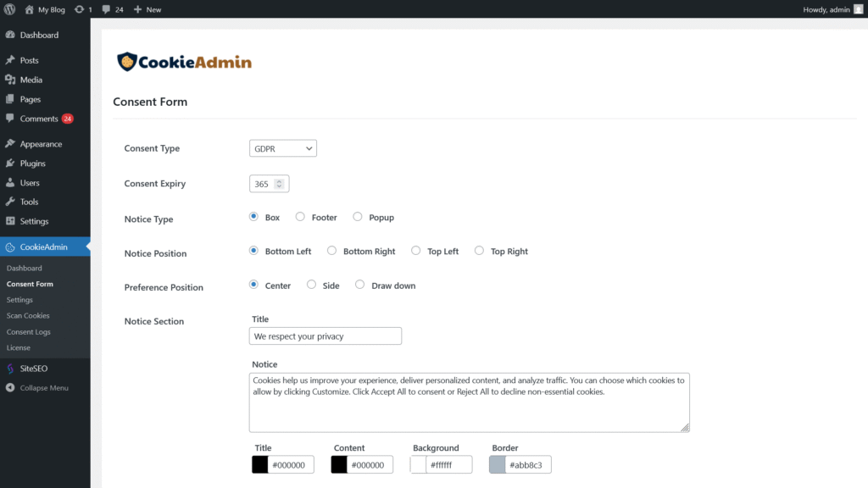This screenshot has height=488, width=868.
Task: Click inside the Notice textarea
Action: (470, 402)
